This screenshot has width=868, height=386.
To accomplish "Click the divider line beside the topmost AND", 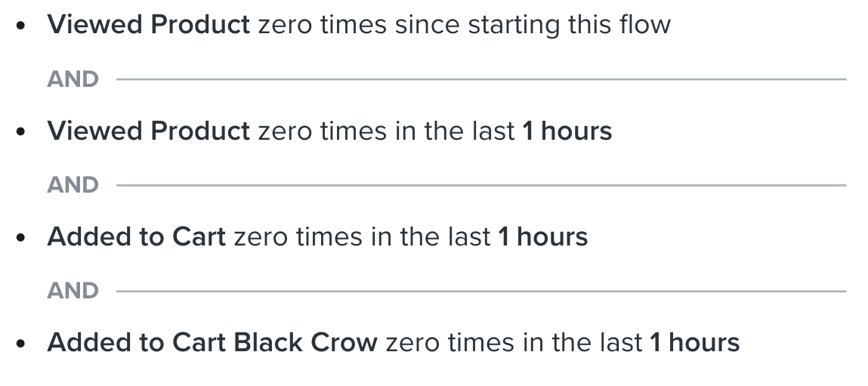I will (x=481, y=79).
